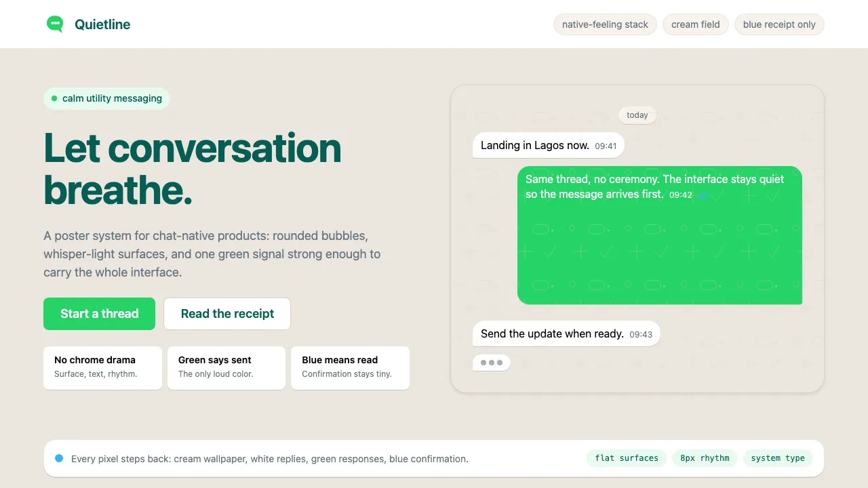Open the "Green says sent" feature card
This screenshot has width=868, height=488.
click(226, 368)
